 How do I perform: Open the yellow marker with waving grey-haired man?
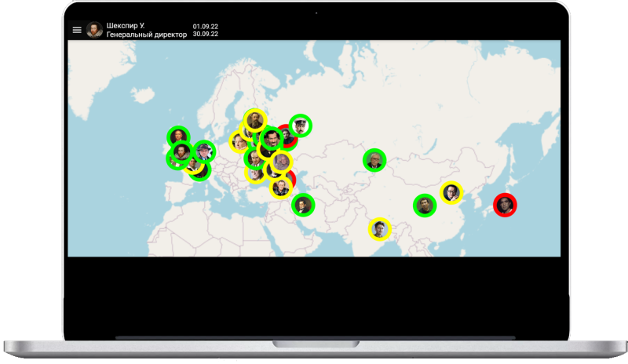[x=281, y=162]
